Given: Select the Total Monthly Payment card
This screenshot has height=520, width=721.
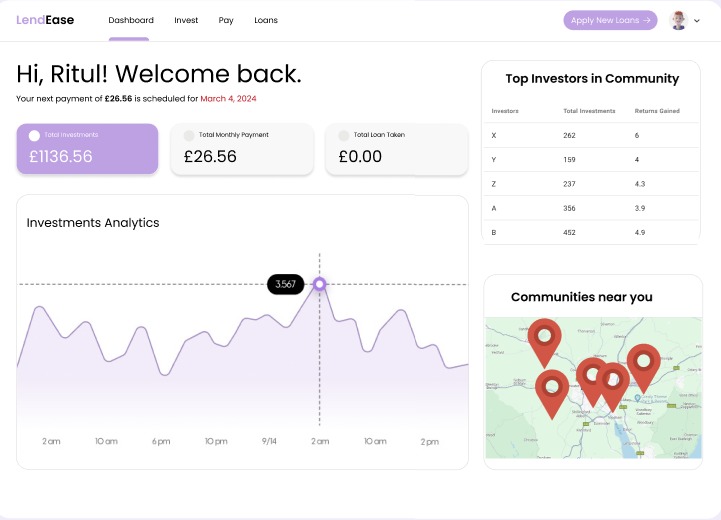Looking at the screenshot, I should [x=242, y=149].
